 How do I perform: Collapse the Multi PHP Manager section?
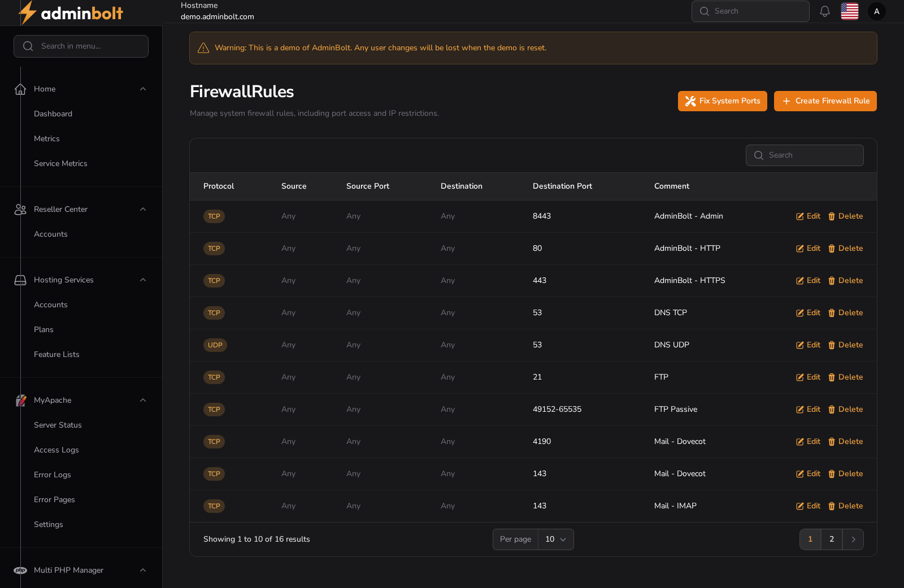143,570
